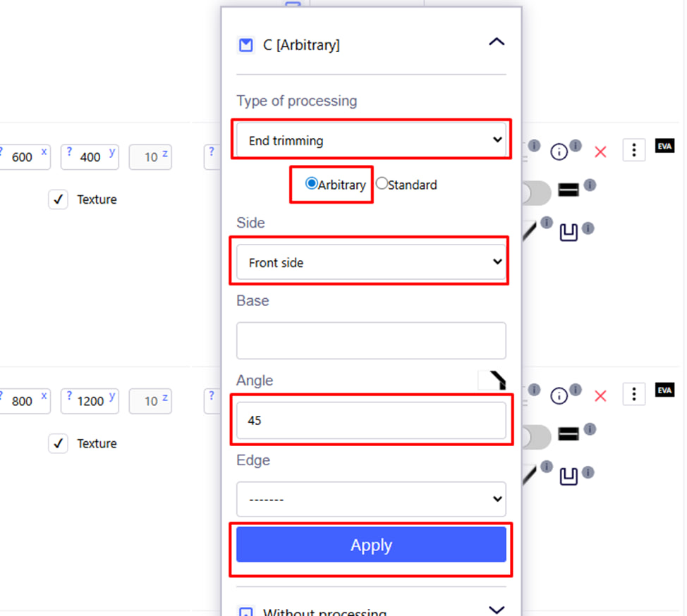Expand the Without processing section

pyautogui.click(x=497, y=610)
